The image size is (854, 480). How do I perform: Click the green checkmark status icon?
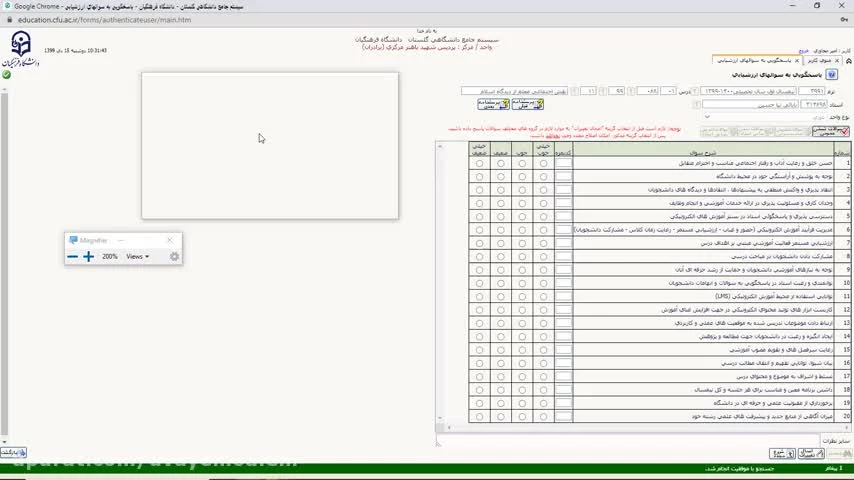point(7,74)
